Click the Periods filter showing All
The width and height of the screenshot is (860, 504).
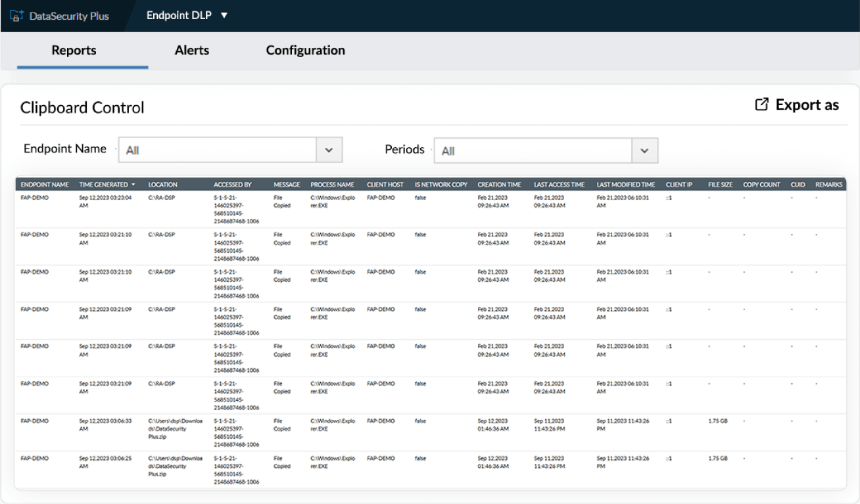click(x=534, y=149)
